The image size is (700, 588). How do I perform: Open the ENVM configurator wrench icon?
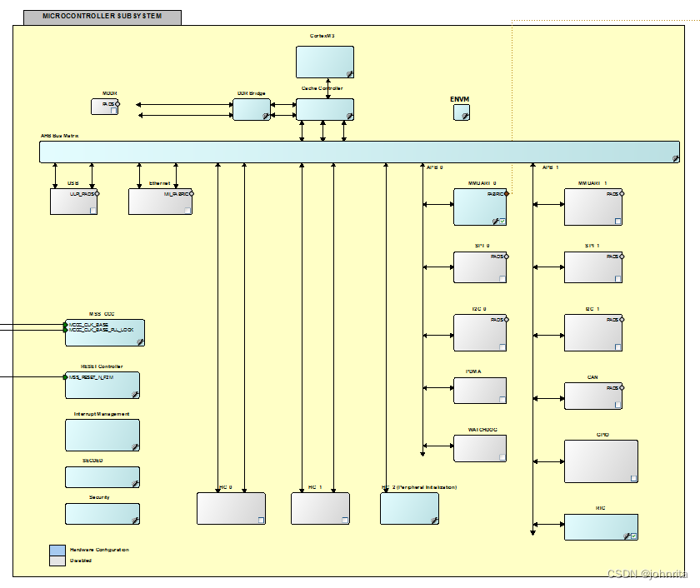pyautogui.click(x=464, y=115)
